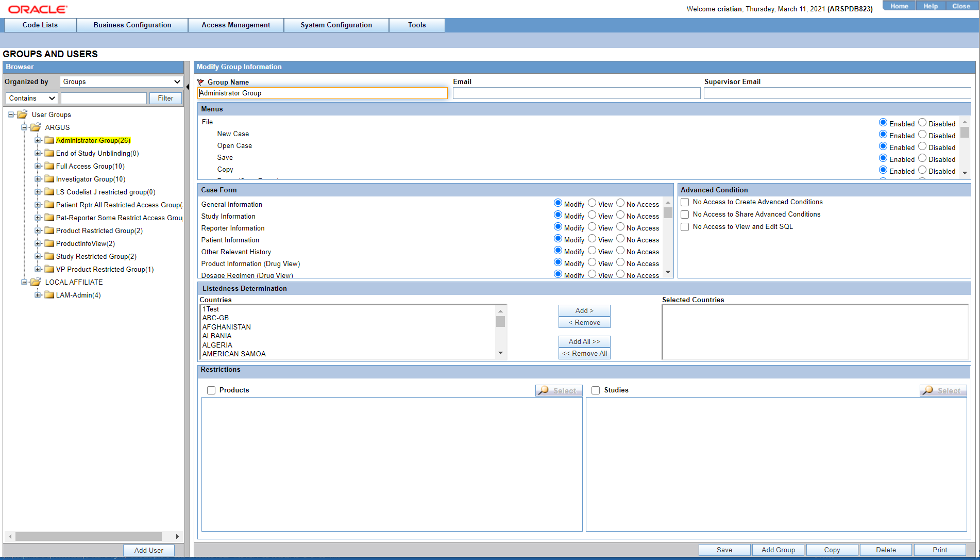
Task: Go to the Home tab
Action: [899, 6]
